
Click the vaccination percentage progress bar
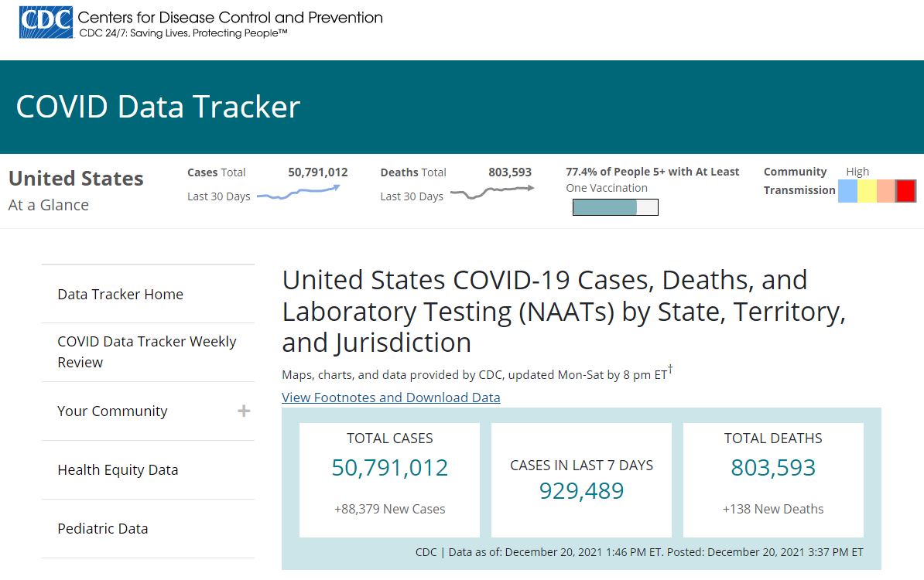(x=615, y=207)
